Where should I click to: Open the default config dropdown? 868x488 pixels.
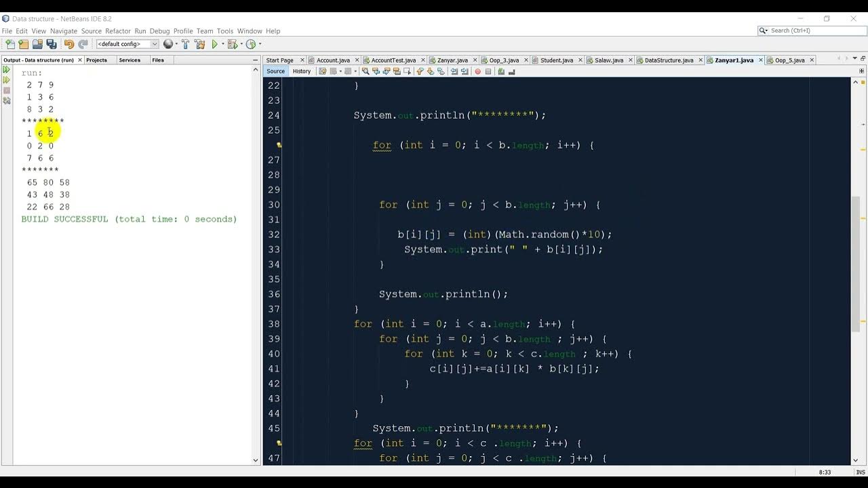pos(127,44)
